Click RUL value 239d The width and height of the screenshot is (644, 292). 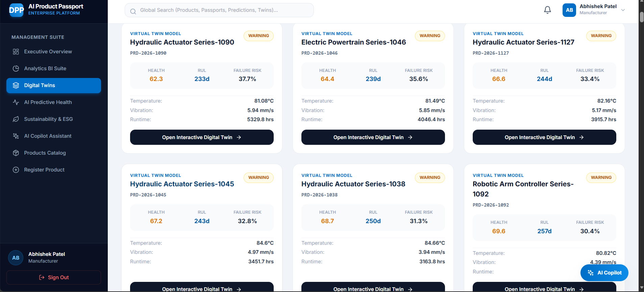[373, 79]
